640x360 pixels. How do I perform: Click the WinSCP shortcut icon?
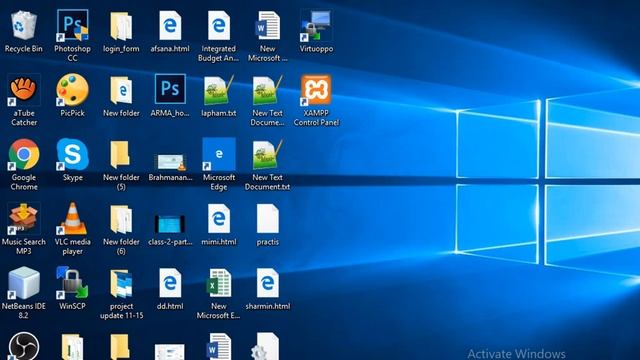click(x=72, y=282)
